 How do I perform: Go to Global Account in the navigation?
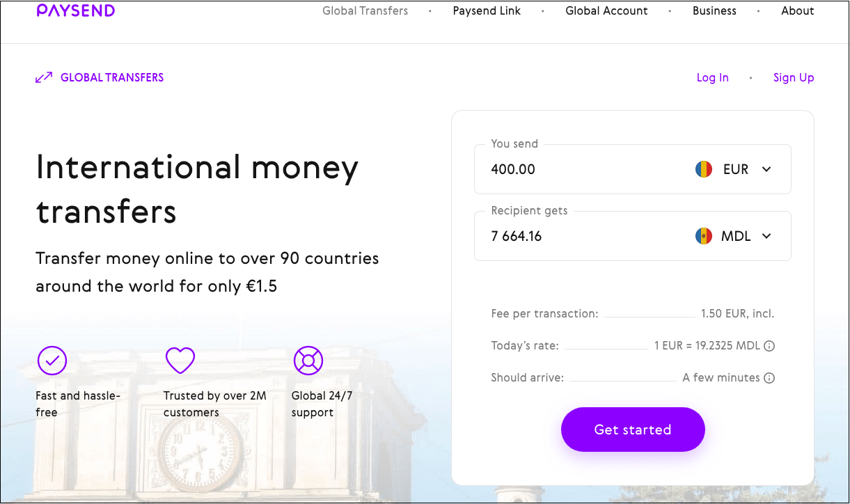pyautogui.click(x=606, y=11)
